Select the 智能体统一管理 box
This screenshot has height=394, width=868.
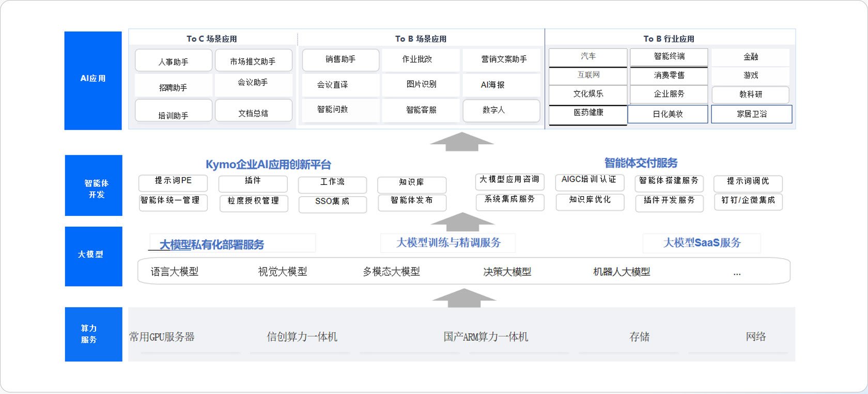pyautogui.click(x=173, y=202)
